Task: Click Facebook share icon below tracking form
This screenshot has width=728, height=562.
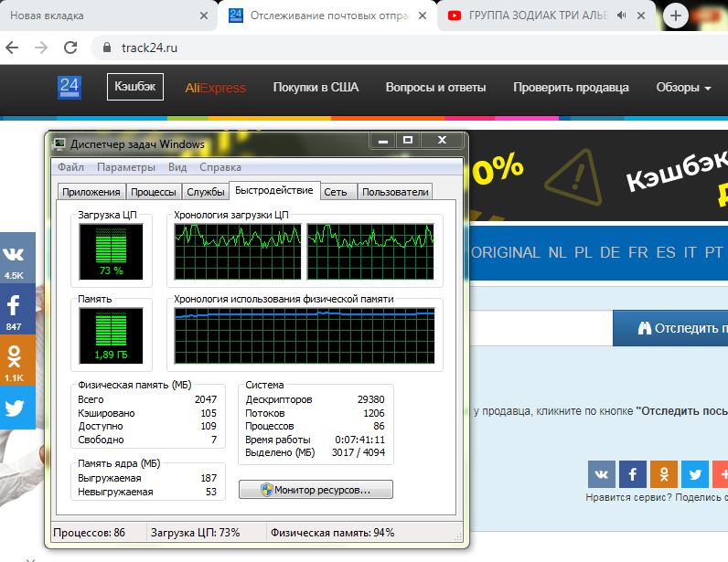Action: coord(632,474)
